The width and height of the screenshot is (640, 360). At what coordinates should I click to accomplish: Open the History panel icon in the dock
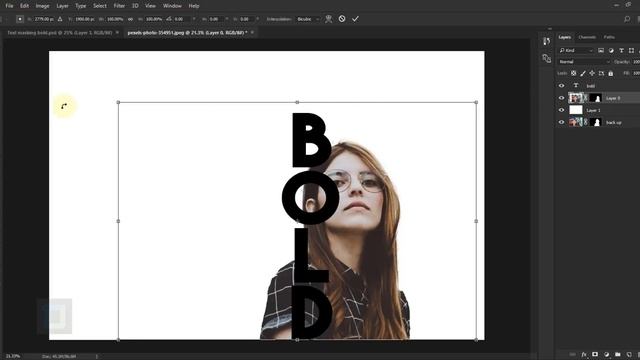(547, 41)
